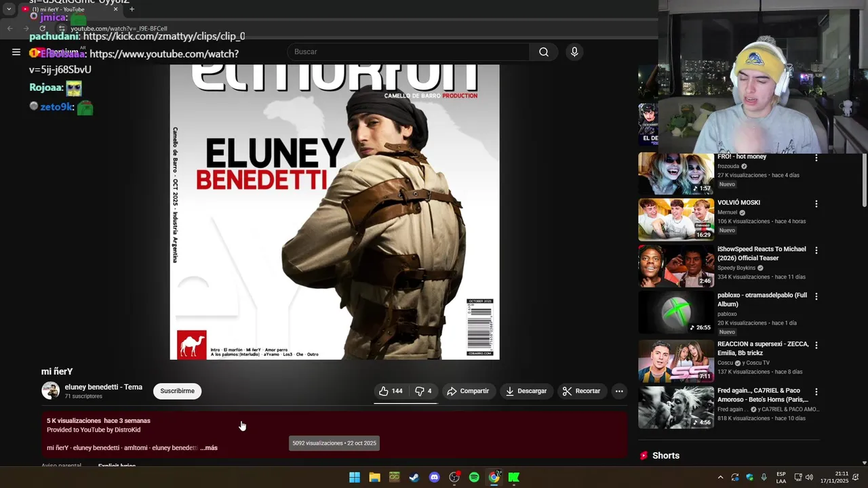The image size is (868, 488).
Task: Open options for Fred again CA7RIEL video
Action: (x=816, y=391)
